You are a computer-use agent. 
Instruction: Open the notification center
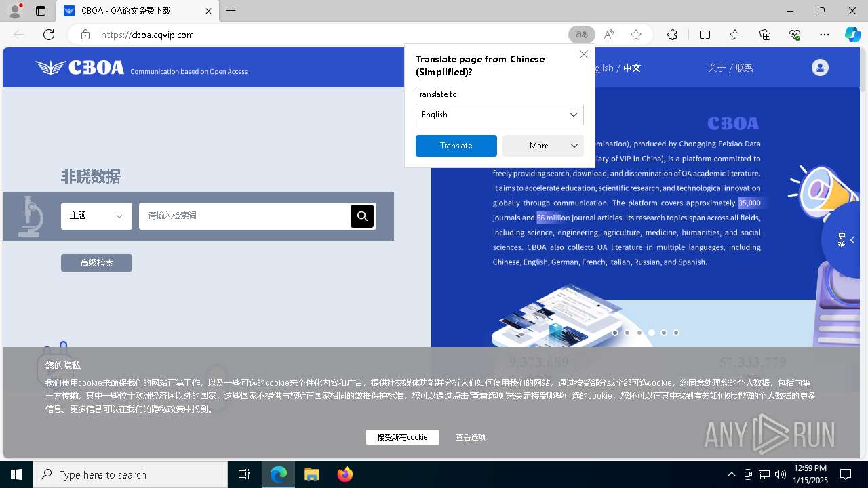(x=846, y=474)
